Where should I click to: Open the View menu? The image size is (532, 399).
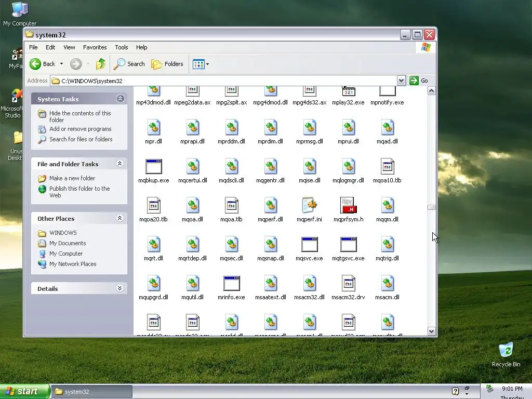click(x=69, y=47)
